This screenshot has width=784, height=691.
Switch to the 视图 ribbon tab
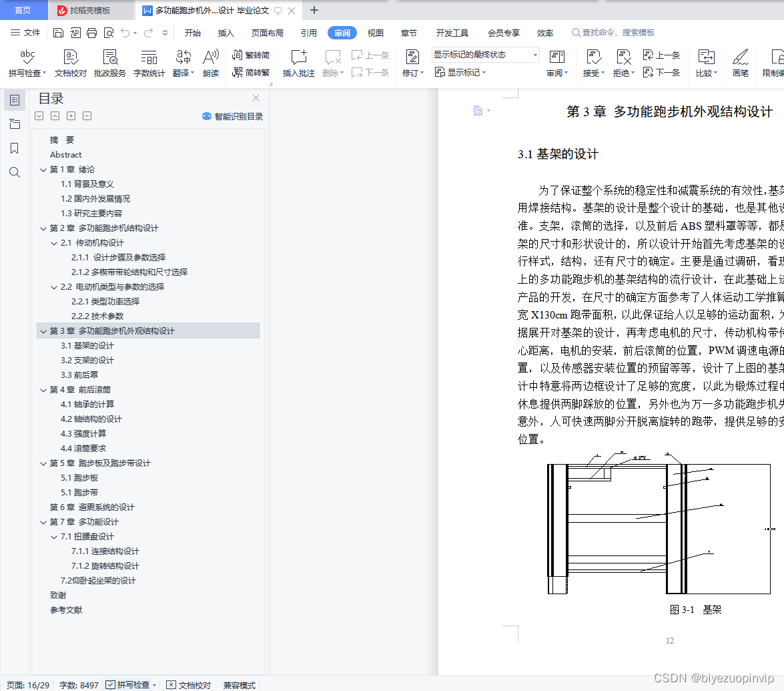point(376,33)
